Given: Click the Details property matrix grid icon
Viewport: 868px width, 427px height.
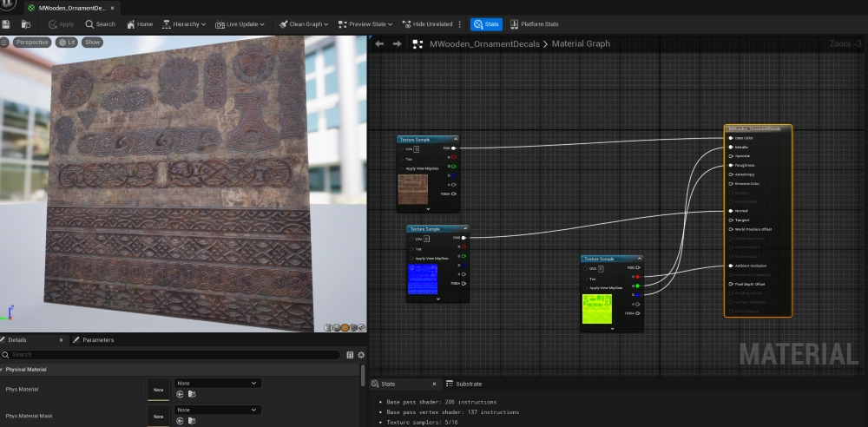Looking at the screenshot, I should [x=350, y=355].
